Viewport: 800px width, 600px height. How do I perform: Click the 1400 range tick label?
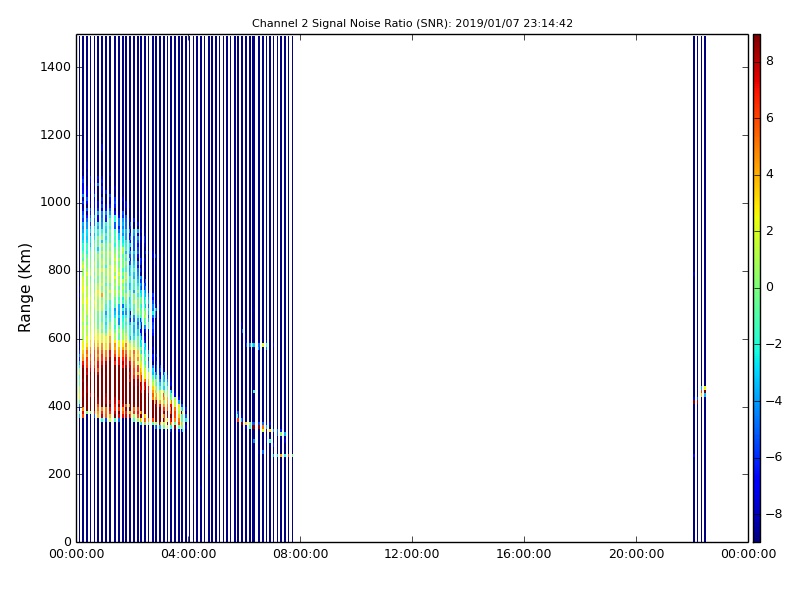pyautogui.click(x=56, y=67)
